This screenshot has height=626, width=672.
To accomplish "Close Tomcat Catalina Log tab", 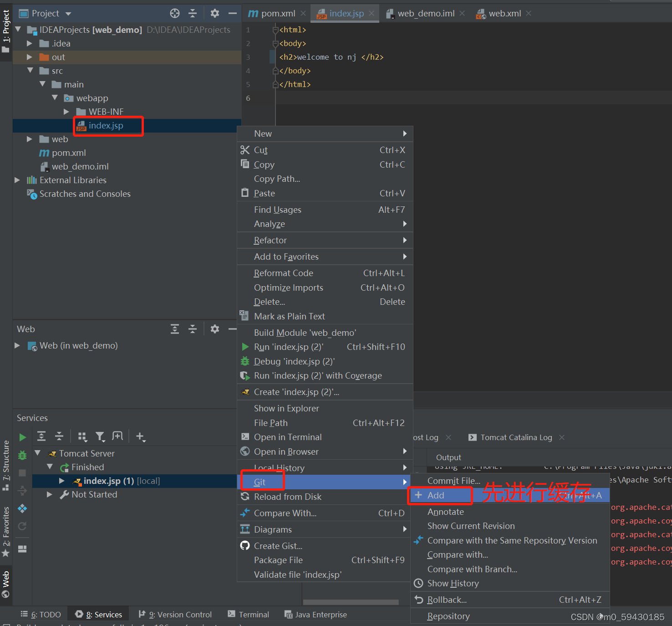I will (x=562, y=437).
